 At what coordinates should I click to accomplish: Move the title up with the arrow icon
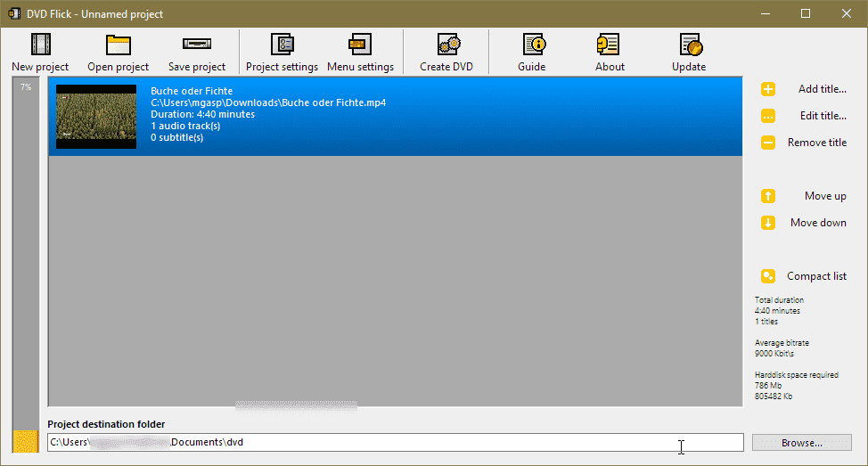click(x=768, y=196)
